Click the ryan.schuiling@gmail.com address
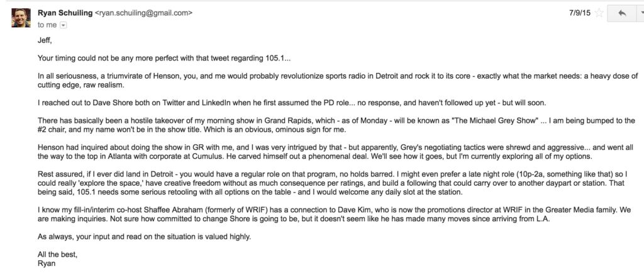Screen dimensions: 644x274 pyautogui.click(x=143, y=13)
